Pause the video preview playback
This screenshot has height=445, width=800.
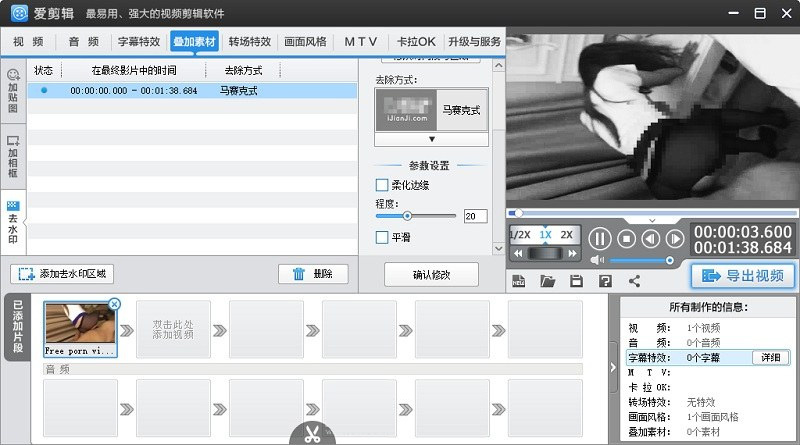coord(599,239)
